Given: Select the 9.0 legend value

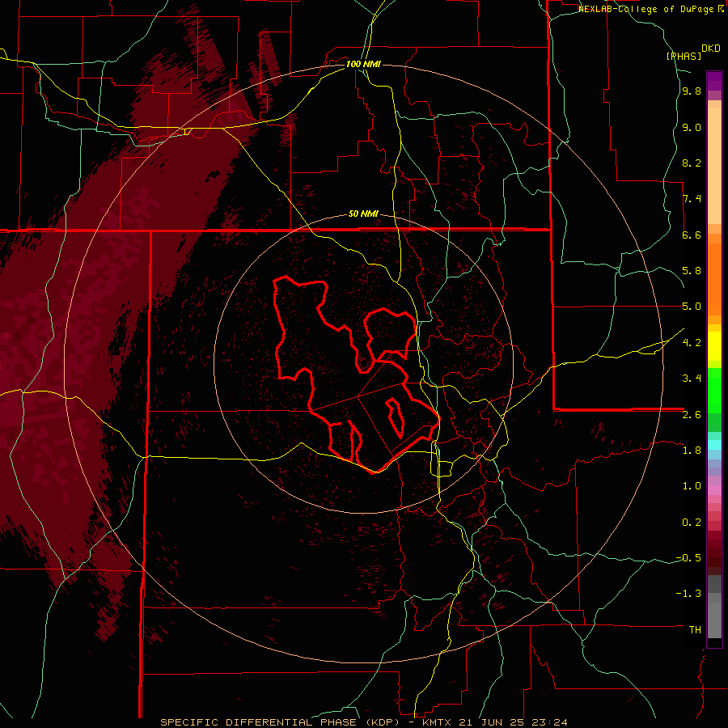Looking at the screenshot, I should [x=692, y=128].
